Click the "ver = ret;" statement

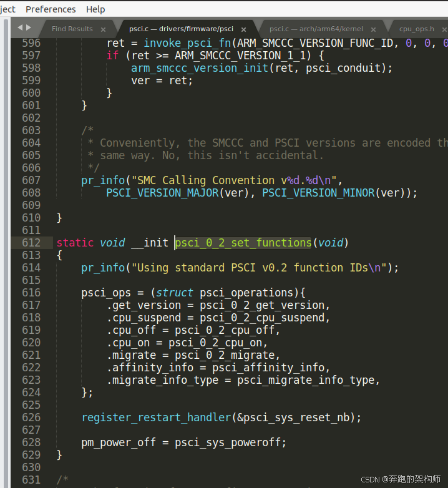(162, 81)
